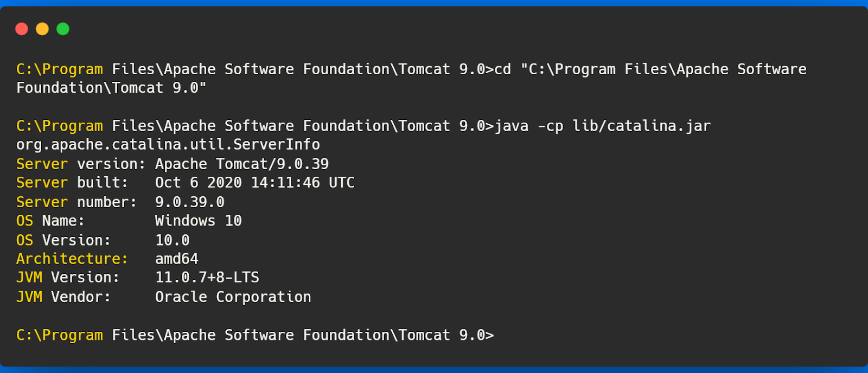Click the JVM Vendor label
Screen dimensions: 868x373
pos(63,297)
